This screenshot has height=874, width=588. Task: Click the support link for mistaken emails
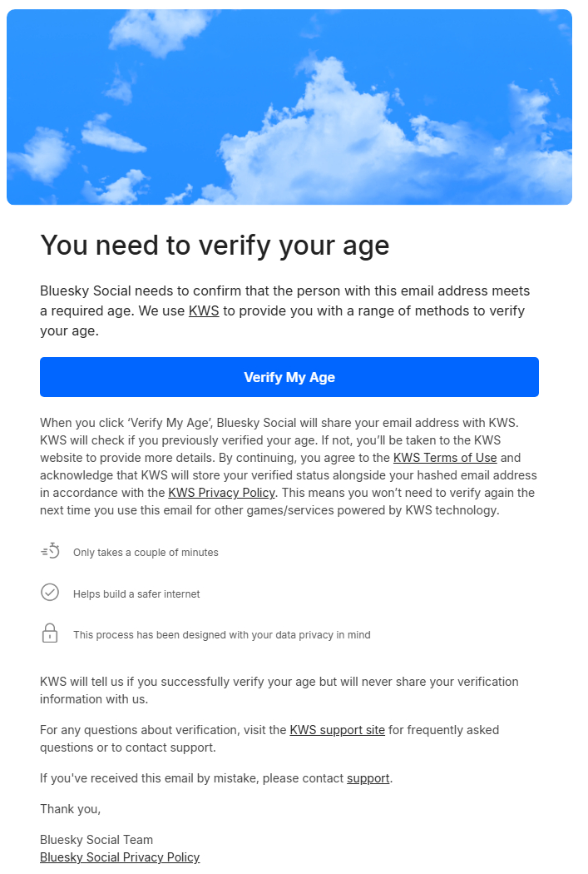click(368, 778)
